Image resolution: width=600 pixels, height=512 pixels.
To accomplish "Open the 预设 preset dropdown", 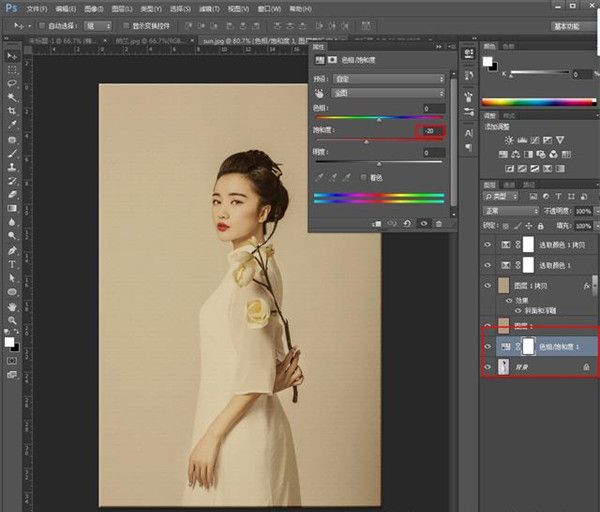I will pyautogui.click(x=389, y=79).
